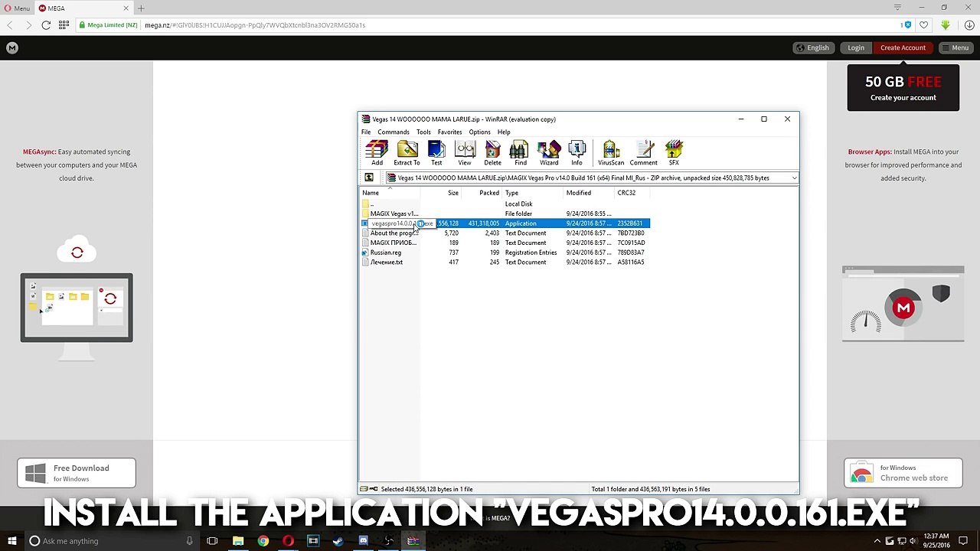Select the About the program text file
Screen dimensions: 980x551
(505, 233)
